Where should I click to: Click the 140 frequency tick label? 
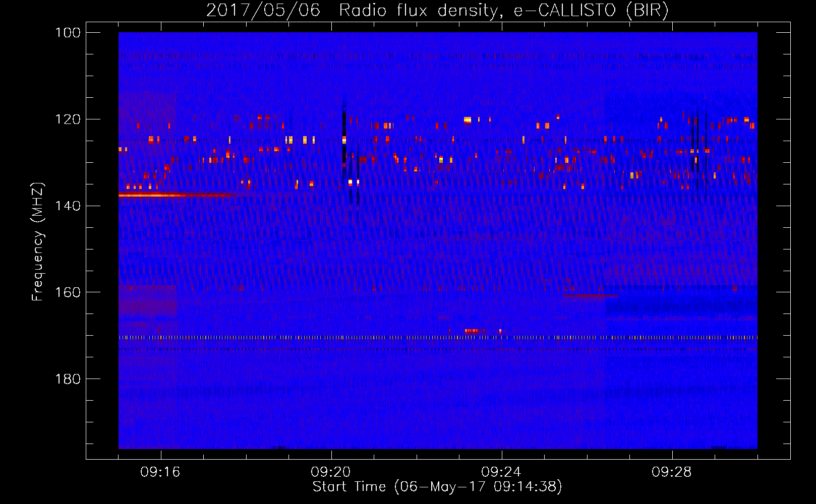click(x=67, y=206)
